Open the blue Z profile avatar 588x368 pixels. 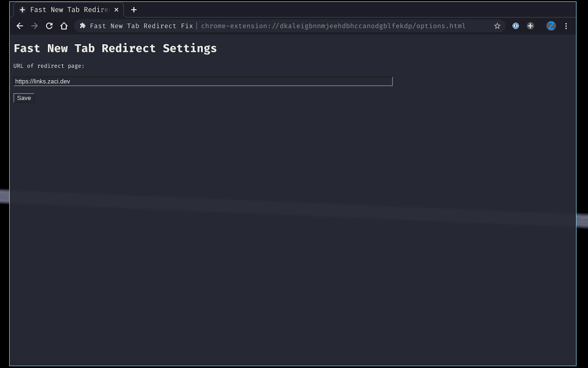(x=551, y=26)
